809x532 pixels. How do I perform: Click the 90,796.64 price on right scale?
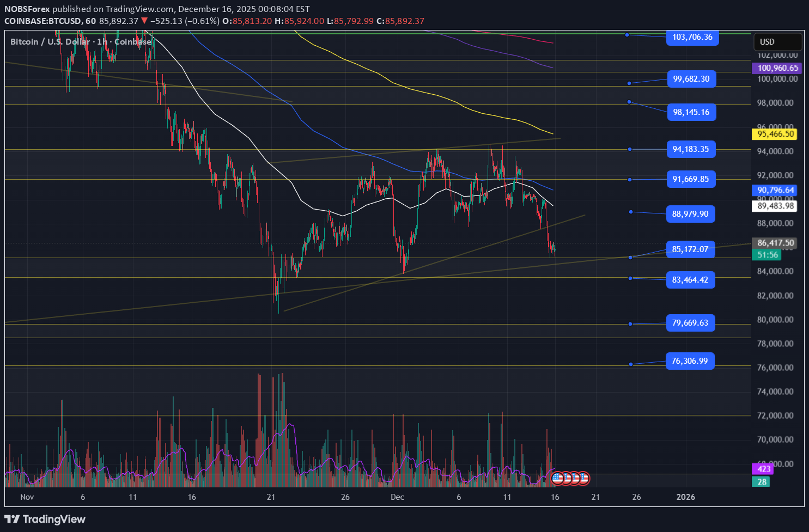pyautogui.click(x=776, y=190)
